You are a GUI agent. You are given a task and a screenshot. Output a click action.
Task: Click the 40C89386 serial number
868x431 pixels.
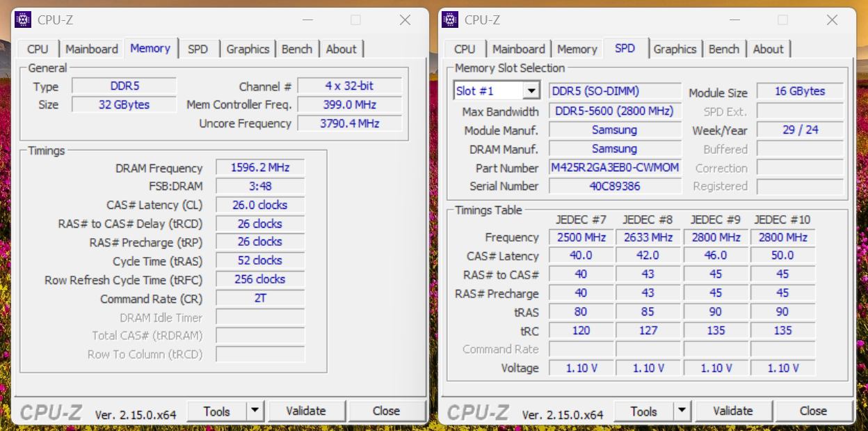click(615, 186)
